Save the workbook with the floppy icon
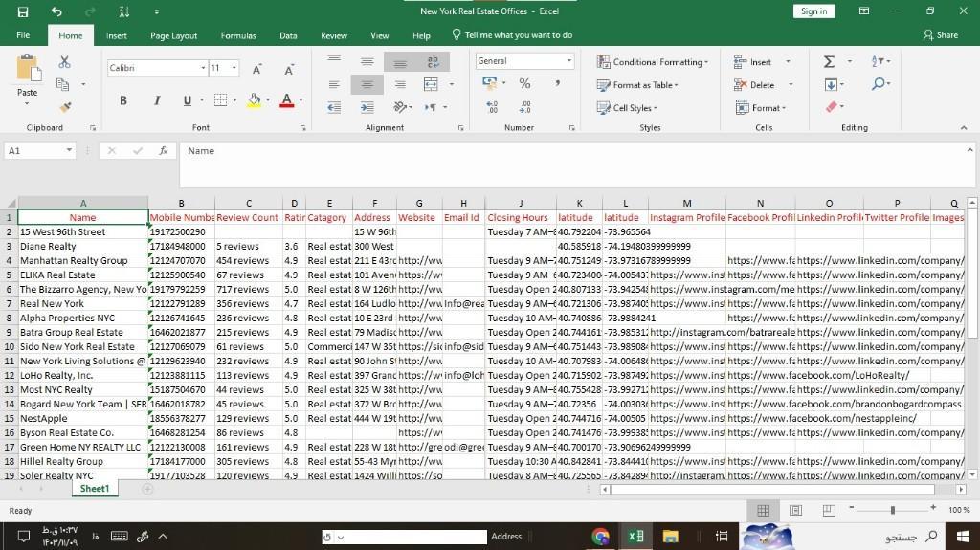Image resolution: width=980 pixels, height=550 pixels. point(23,11)
